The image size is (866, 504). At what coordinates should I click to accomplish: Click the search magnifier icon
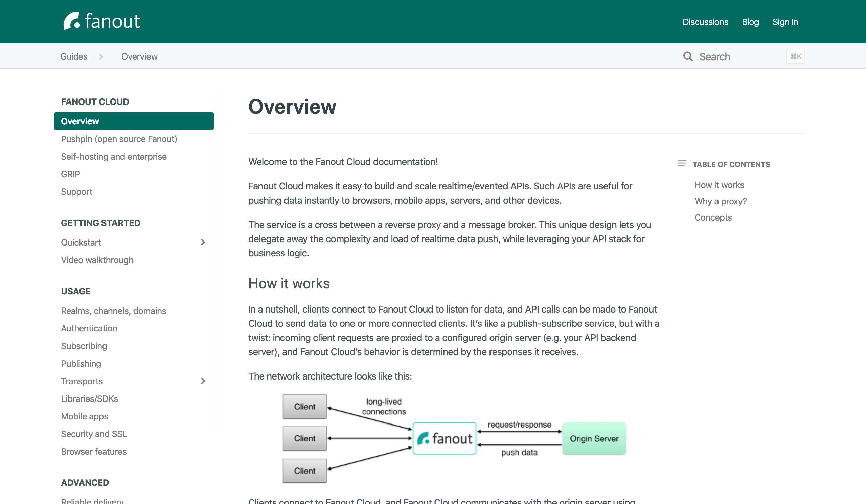[x=688, y=56]
